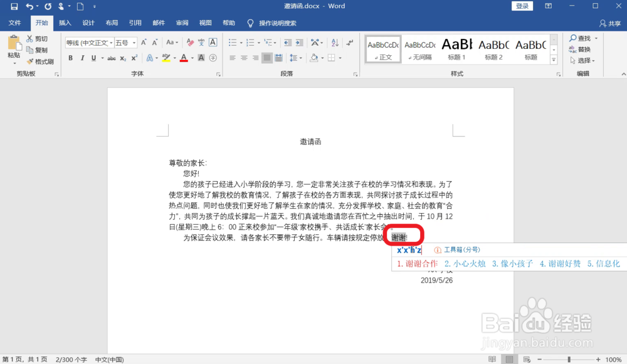Sort text with the A-Z icon

pos(335,43)
